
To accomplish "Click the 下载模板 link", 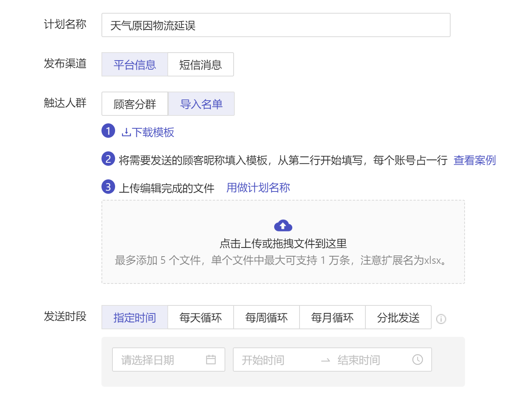I will tap(153, 132).
